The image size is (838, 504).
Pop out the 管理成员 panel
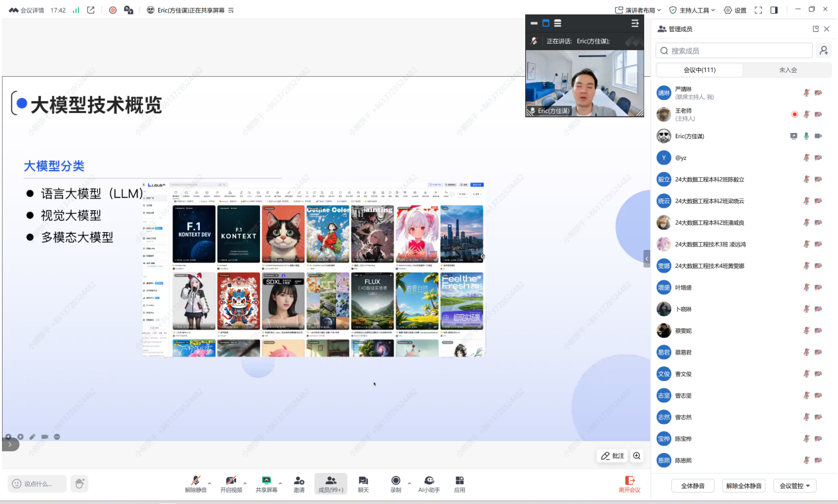pyautogui.click(x=816, y=29)
